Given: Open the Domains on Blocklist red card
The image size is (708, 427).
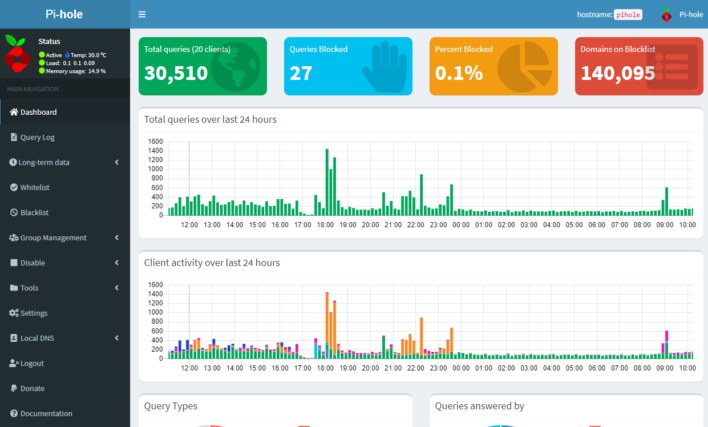Looking at the screenshot, I should (x=639, y=66).
